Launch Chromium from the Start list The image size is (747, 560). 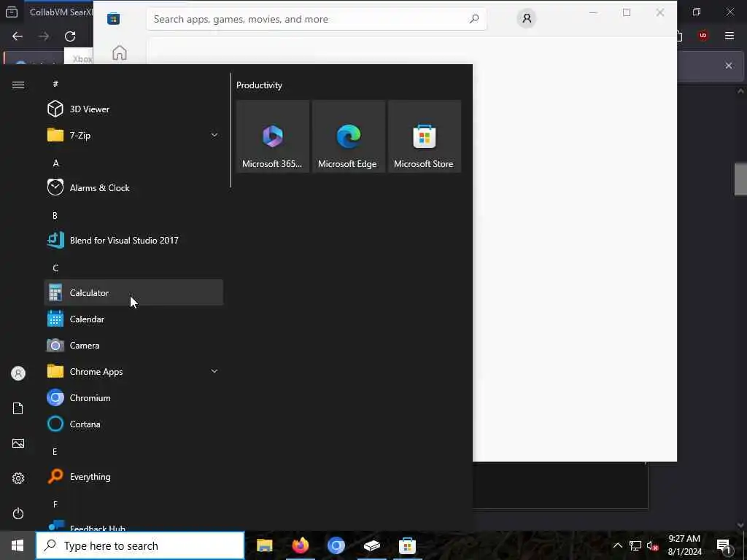[x=133, y=397]
